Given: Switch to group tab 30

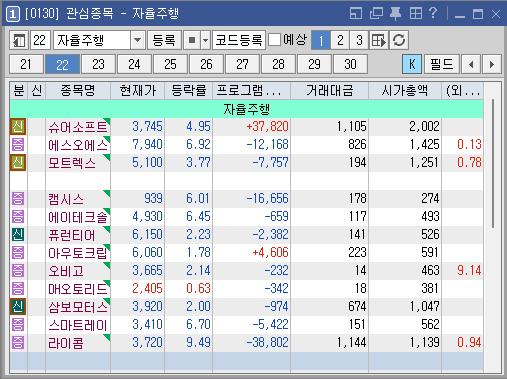Looking at the screenshot, I should (350, 64).
